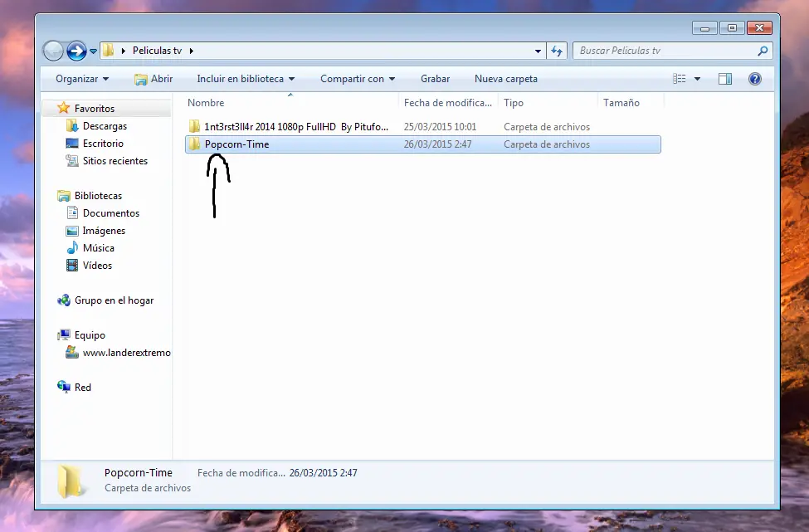Click the Documentos icon in sidebar

(71, 212)
